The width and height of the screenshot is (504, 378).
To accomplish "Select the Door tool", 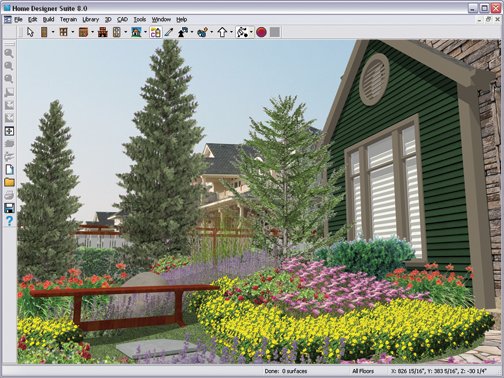I will pyautogui.click(x=44, y=32).
